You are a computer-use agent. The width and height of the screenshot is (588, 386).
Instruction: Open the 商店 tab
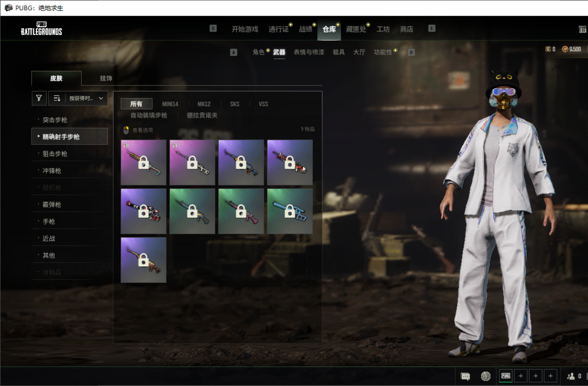pyautogui.click(x=407, y=29)
